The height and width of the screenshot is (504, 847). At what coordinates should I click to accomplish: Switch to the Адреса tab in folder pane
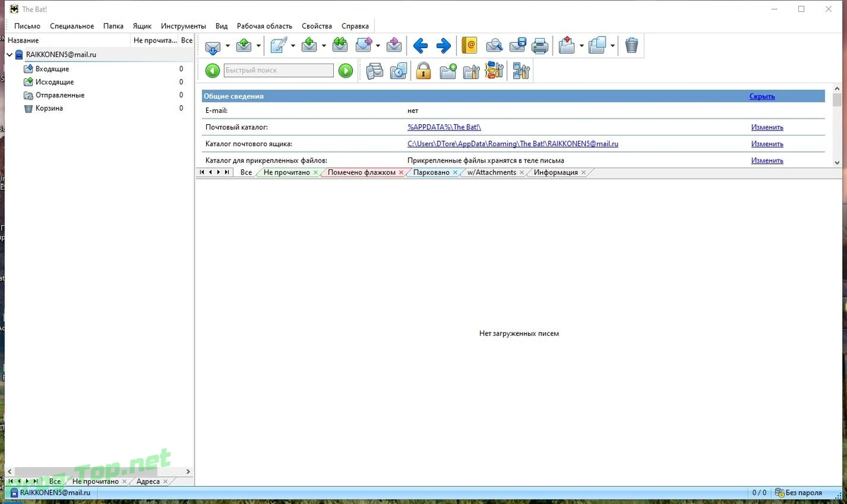(148, 481)
